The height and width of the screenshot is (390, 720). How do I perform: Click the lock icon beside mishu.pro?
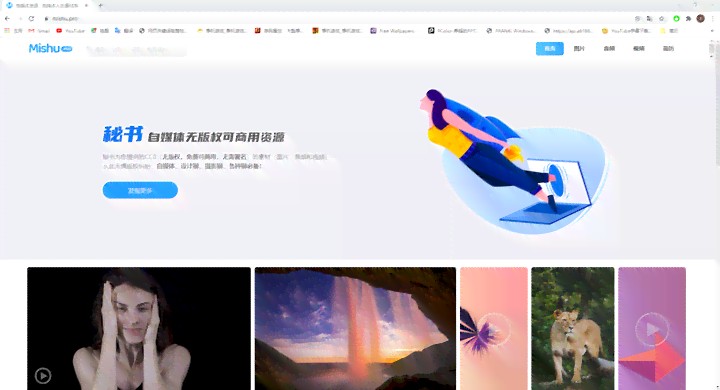click(x=46, y=19)
